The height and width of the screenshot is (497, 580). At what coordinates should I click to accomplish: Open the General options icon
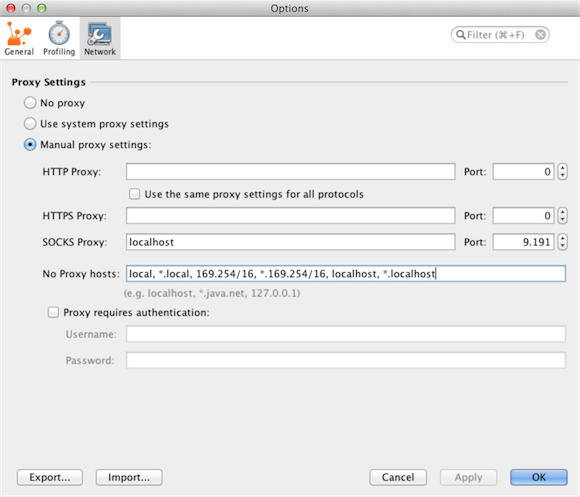click(18, 38)
